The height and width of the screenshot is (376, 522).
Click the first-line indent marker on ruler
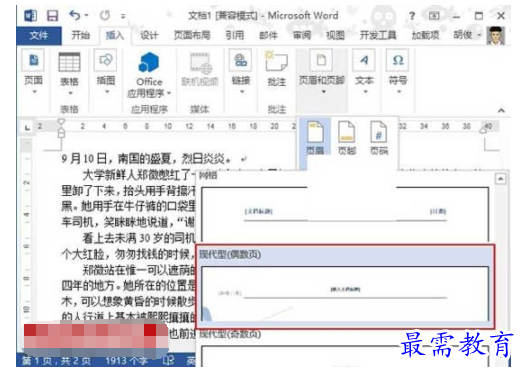[x=61, y=122]
